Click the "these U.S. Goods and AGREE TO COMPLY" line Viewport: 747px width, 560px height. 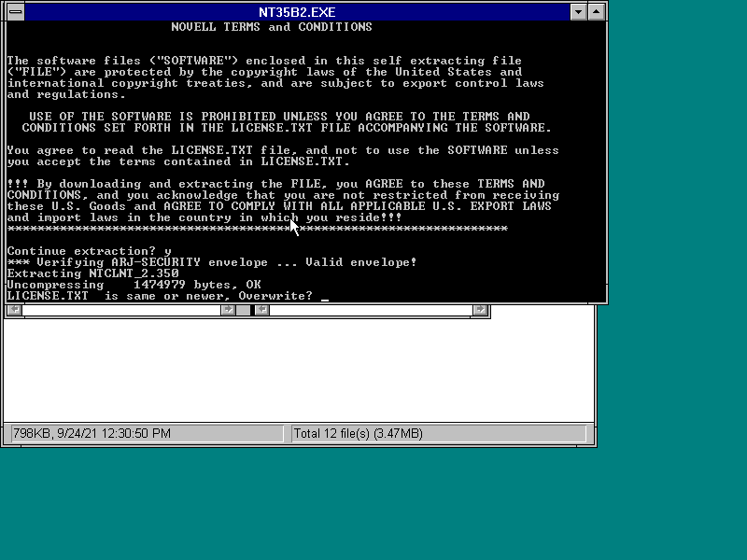(279, 206)
